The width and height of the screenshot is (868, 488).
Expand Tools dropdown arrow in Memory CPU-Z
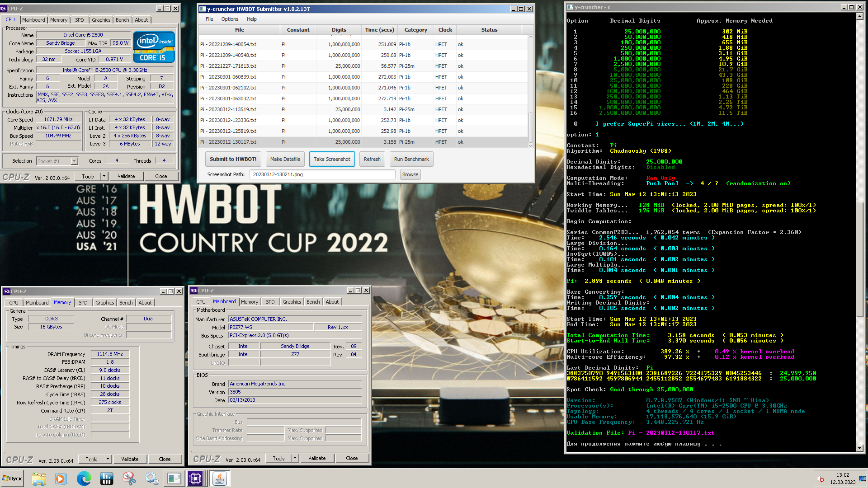point(108,459)
